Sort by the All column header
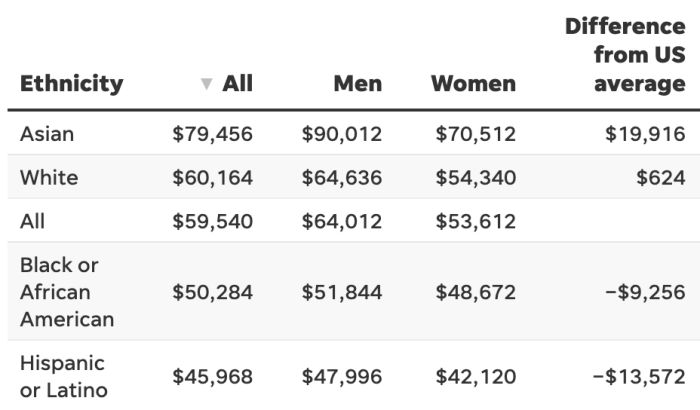 coord(237,83)
